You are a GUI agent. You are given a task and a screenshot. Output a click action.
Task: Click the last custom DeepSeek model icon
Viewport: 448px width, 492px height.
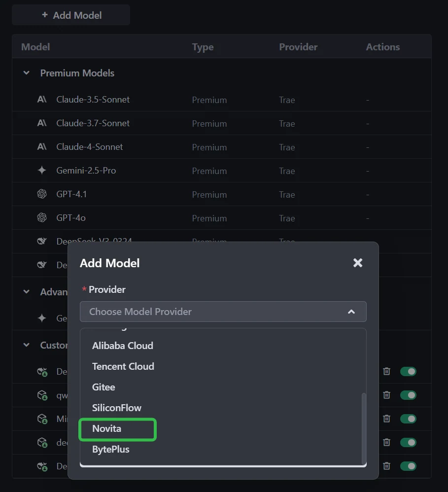[42, 466]
